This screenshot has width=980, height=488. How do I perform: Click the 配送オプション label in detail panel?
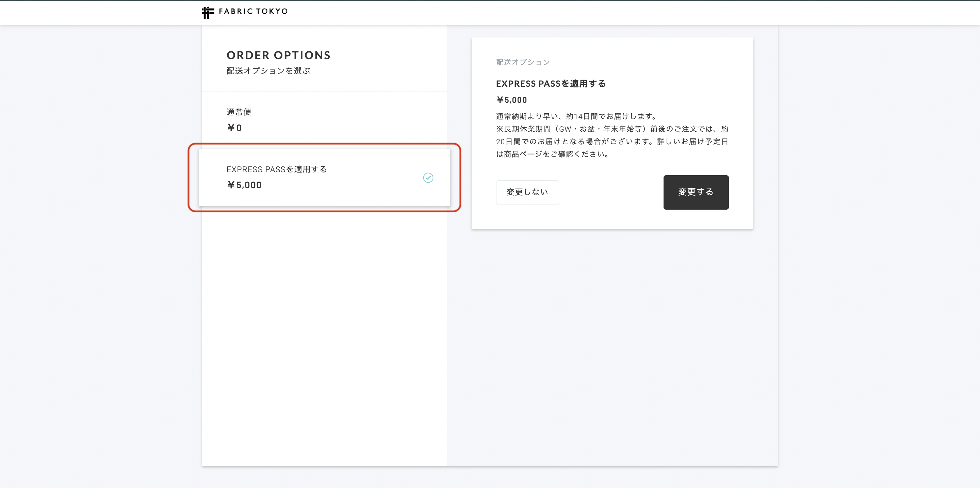pyautogui.click(x=523, y=62)
